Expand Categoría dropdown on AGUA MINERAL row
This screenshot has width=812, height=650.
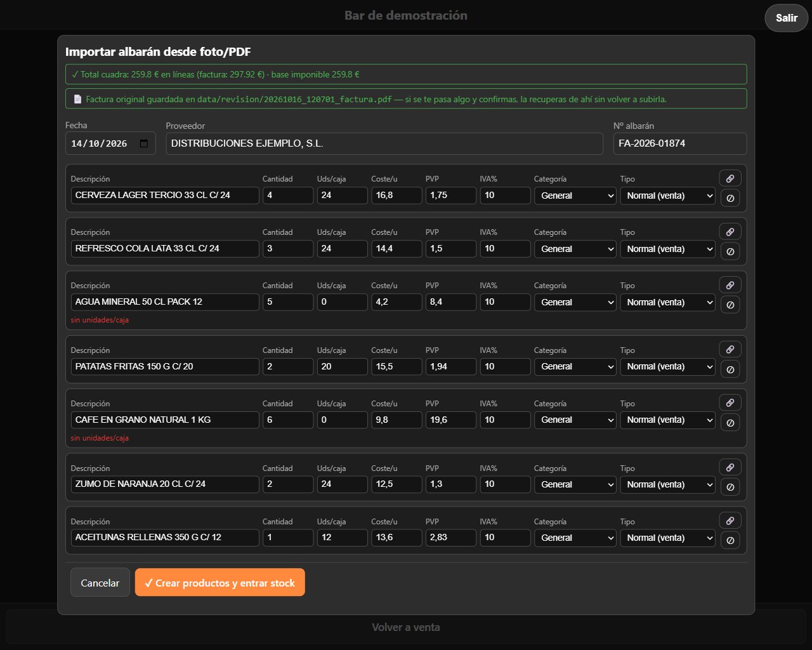pos(575,302)
